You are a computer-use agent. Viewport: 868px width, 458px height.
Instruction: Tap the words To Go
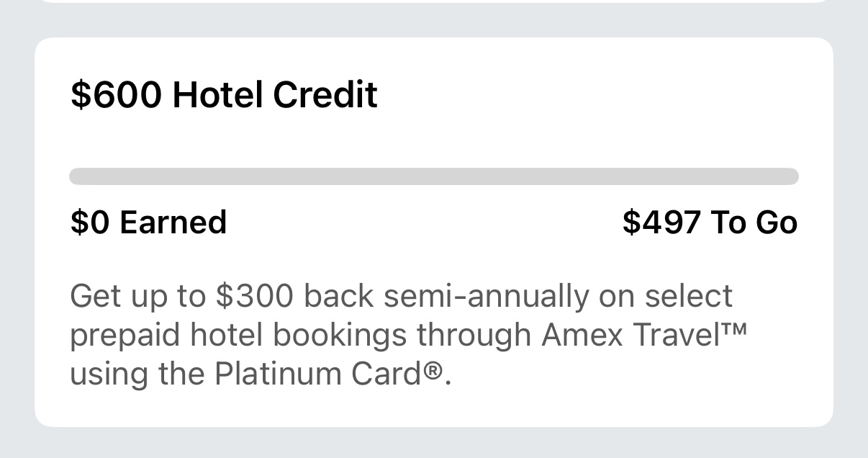[754, 222]
